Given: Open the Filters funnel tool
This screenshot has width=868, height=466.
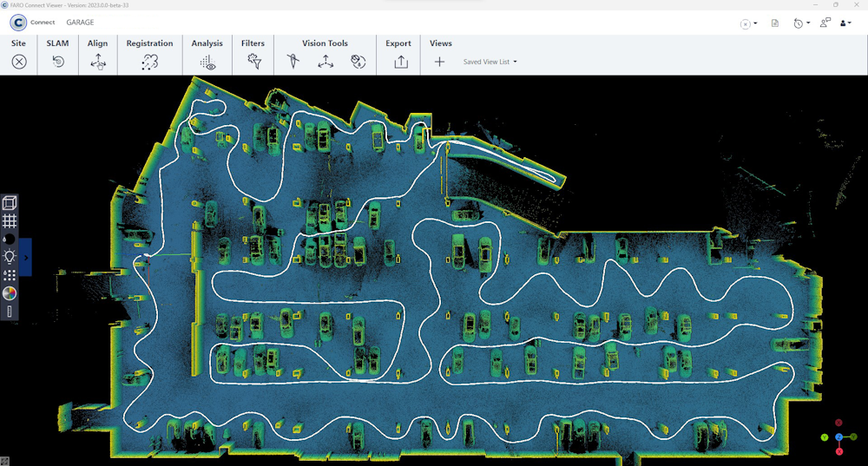Looking at the screenshot, I should click(253, 62).
